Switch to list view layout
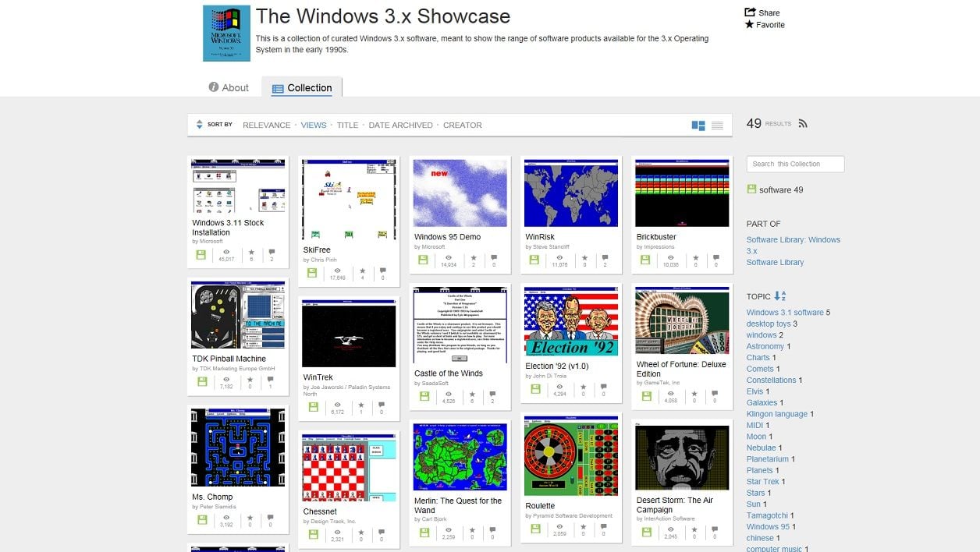Viewport: 980px width, 552px height. point(717,126)
